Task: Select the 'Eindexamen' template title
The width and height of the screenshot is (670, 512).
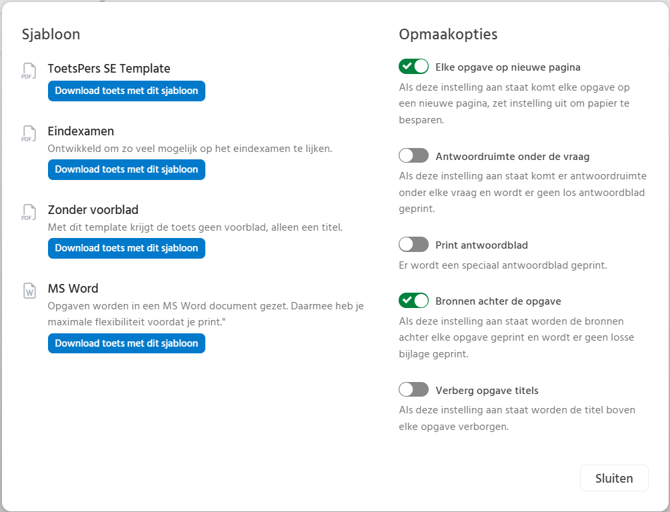Action: [81, 131]
